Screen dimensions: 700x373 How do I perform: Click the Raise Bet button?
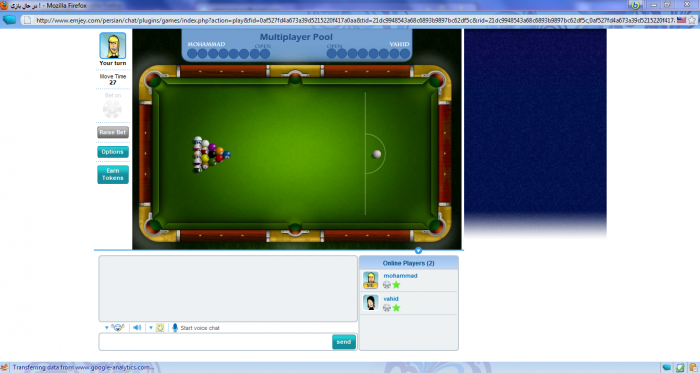tap(113, 132)
